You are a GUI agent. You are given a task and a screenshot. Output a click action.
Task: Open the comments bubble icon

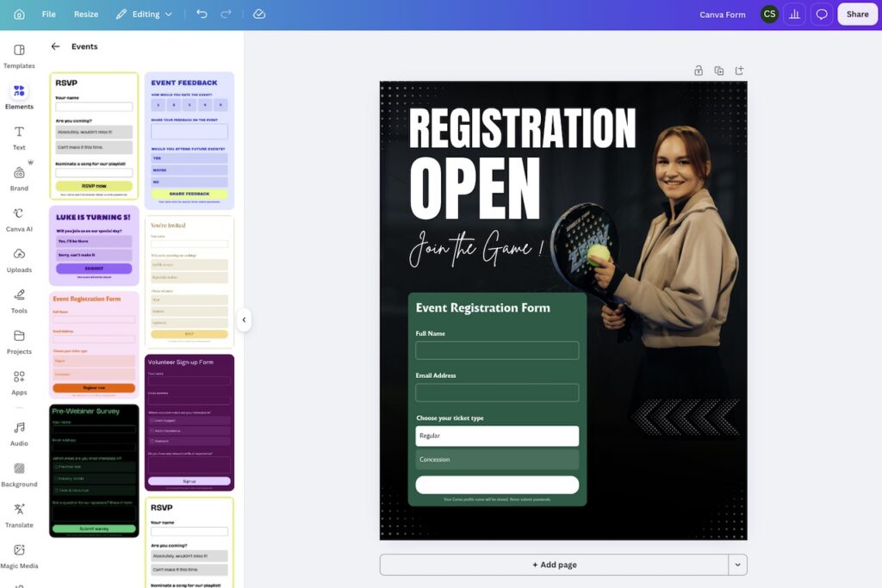[821, 14]
